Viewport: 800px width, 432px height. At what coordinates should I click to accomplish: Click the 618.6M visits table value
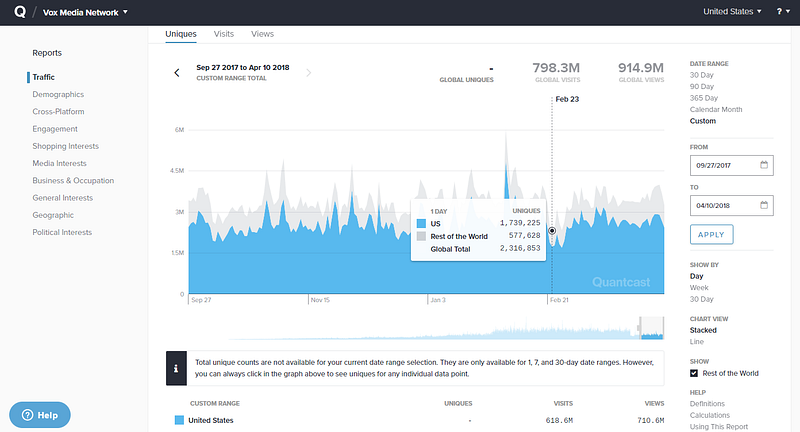[559, 420]
